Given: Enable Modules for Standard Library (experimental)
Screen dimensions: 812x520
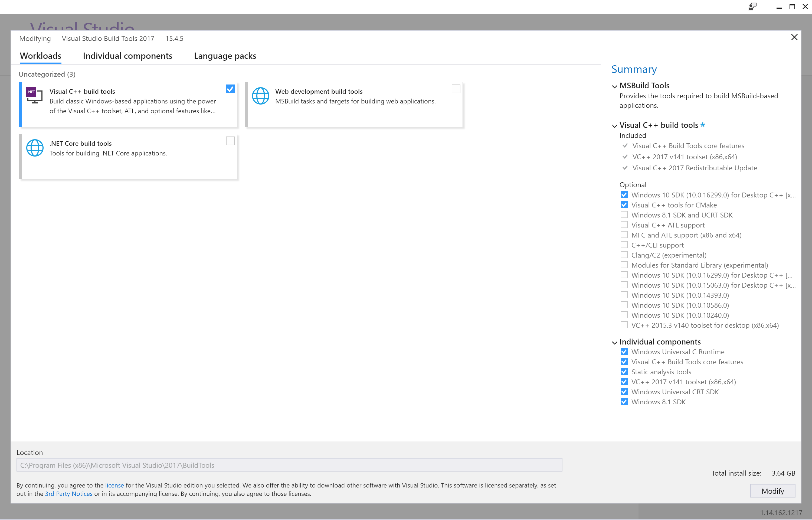Looking at the screenshot, I should (x=624, y=265).
